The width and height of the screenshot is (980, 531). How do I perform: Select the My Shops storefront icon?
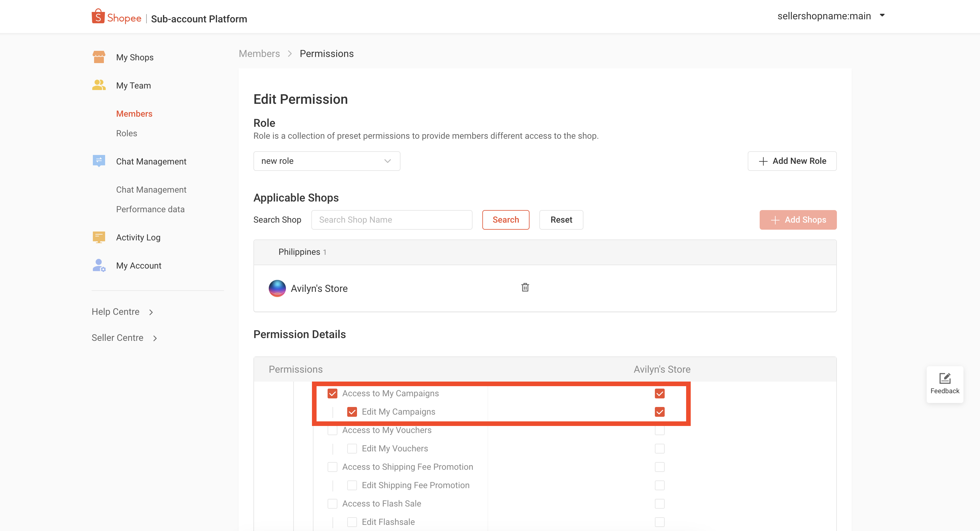tap(99, 57)
